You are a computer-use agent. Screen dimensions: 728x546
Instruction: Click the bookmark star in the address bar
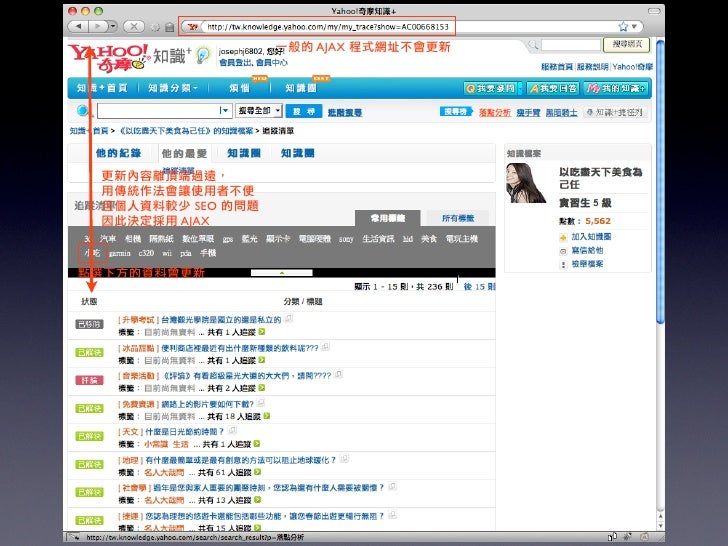click(623, 26)
